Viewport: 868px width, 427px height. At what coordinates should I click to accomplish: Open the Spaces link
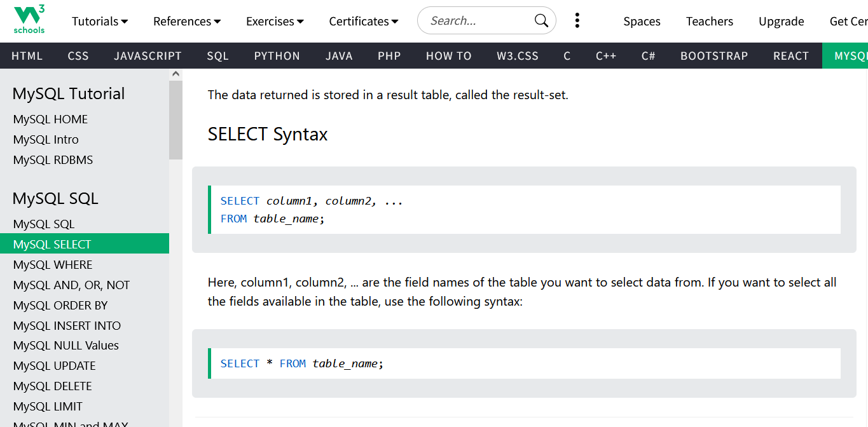point(642,22)
